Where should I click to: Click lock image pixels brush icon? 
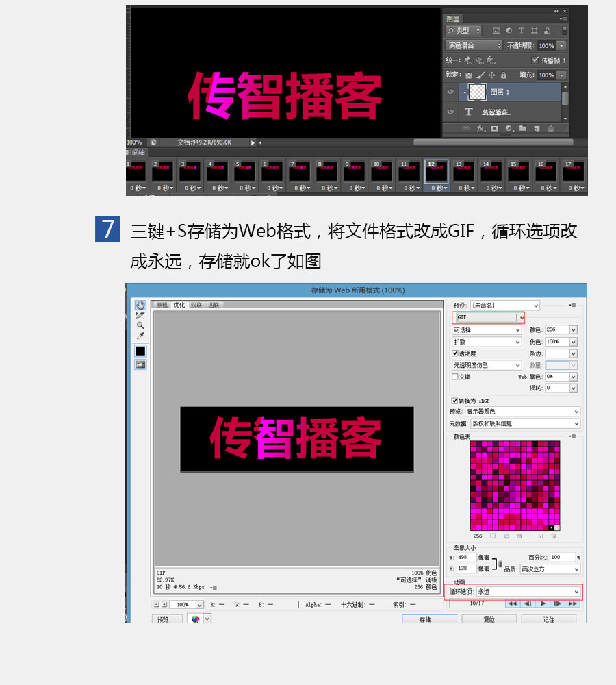[x=480, y=75]
